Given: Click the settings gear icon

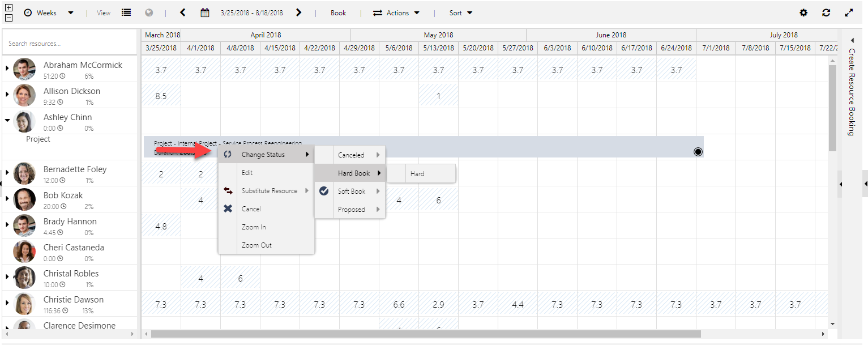Looking at the screenshot, I should [803, 12].
